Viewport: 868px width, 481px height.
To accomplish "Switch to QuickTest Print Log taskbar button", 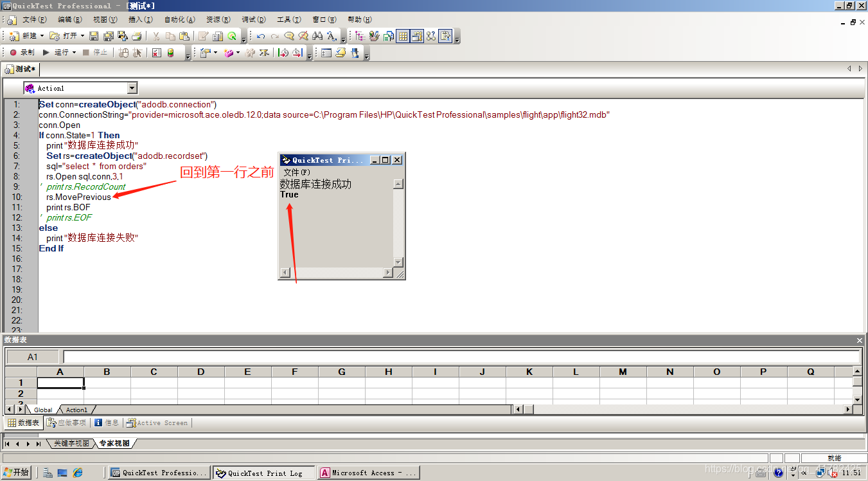I will (x=263, y=473).
